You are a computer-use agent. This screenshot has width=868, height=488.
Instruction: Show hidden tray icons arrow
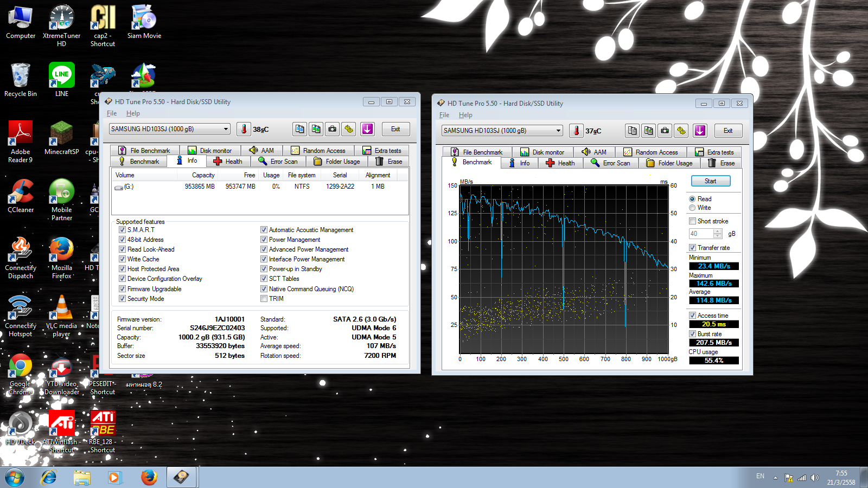point(775,478)
